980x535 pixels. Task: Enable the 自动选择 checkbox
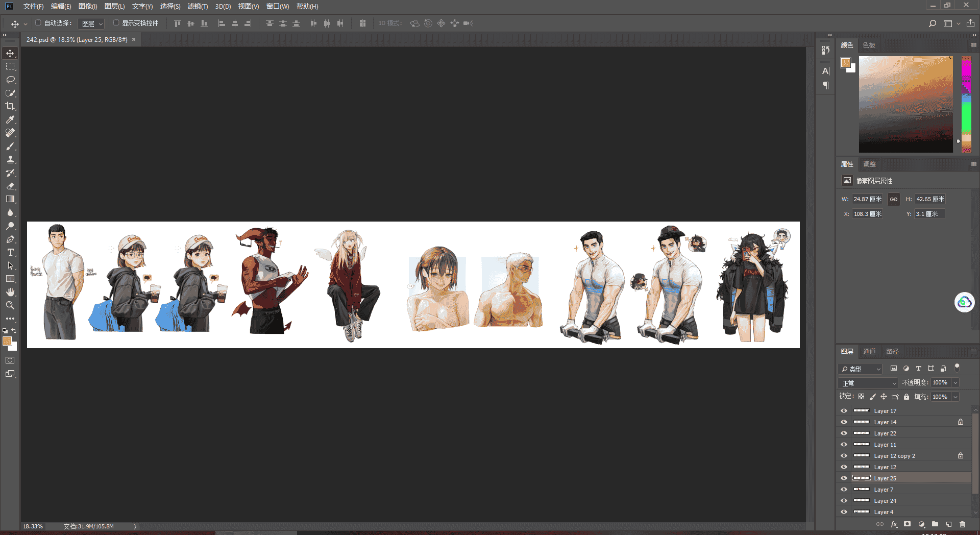click(x=38, y=23)
